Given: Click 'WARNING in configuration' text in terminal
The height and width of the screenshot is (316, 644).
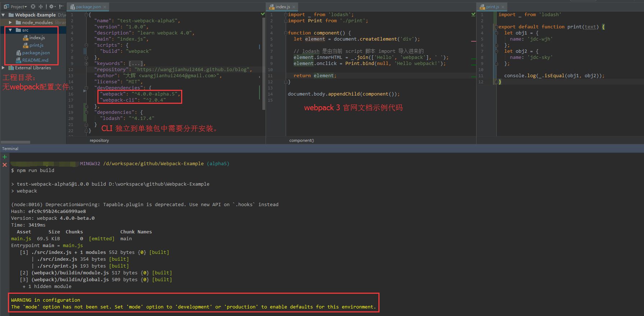Looking at the screenshot, I should [46, 300].
